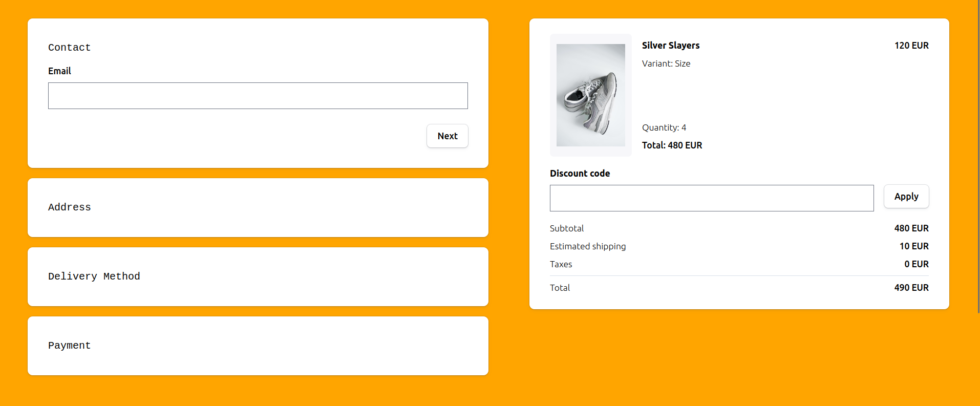Click the Total 490 EUR amount
Image resolution: width=980 pixels, height=406 pixels.
911,288
